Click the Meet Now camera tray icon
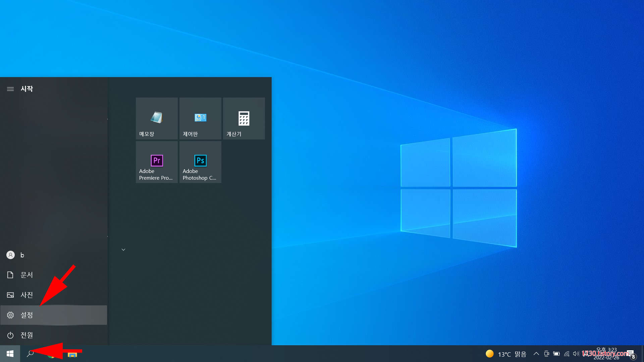 pos(546,354)
